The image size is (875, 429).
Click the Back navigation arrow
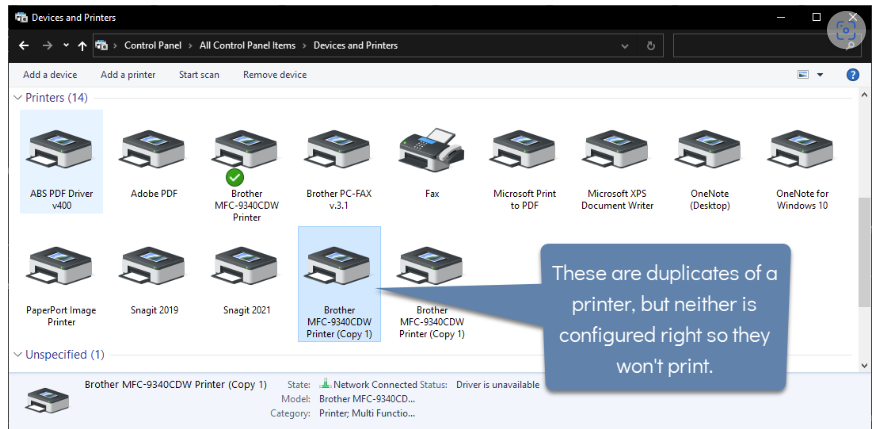click(23, 46)
